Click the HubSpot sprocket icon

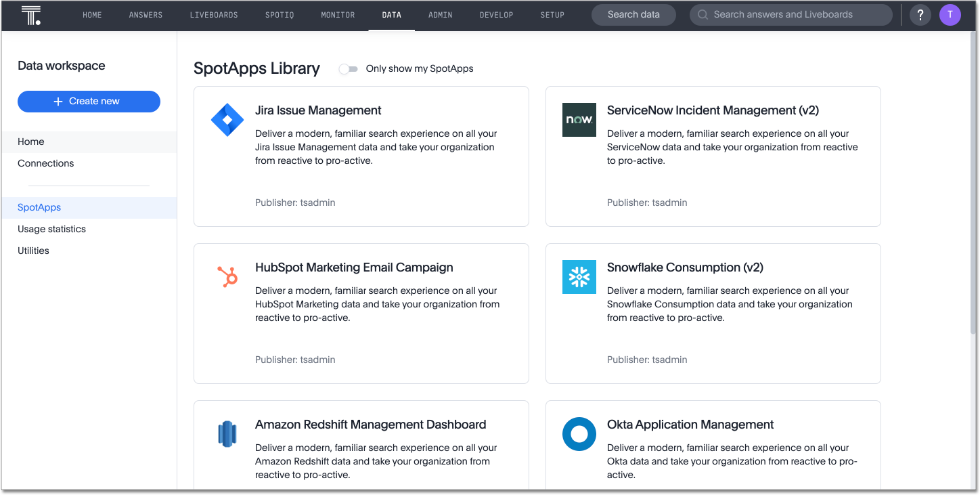(227, 277)
